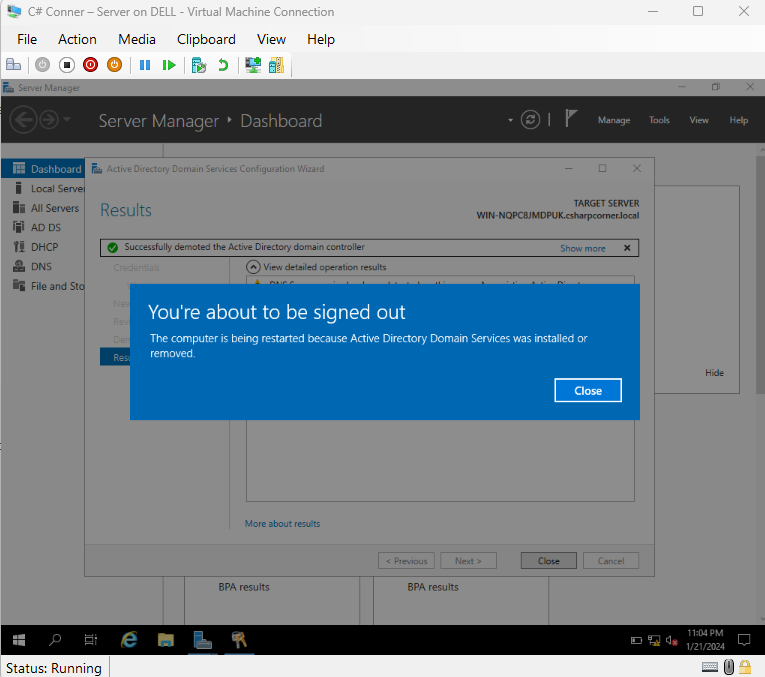Select Local Server in the sidebar

coord(43,188)
